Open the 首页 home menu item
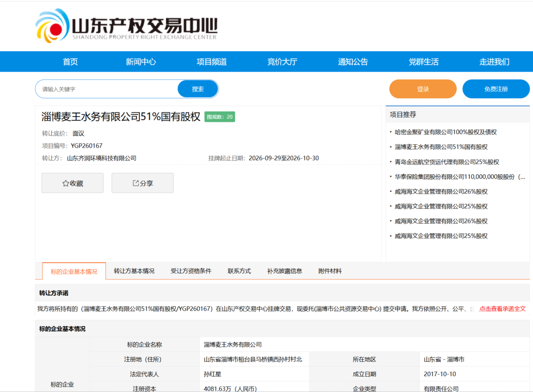This screenshot has height=392, width=533. point(70,62)
